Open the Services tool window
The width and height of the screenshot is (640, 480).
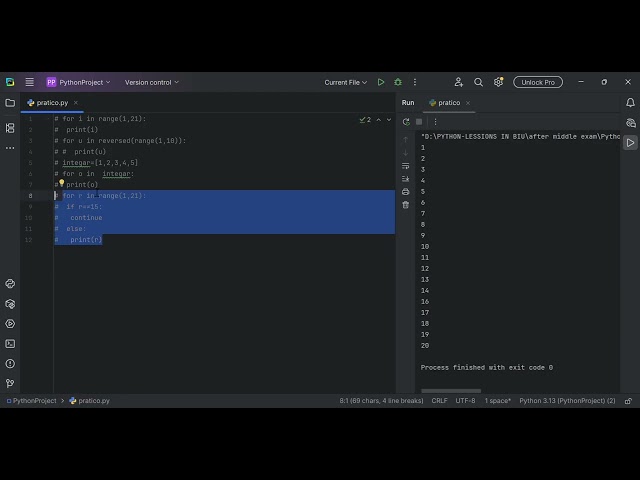[10, 324]
